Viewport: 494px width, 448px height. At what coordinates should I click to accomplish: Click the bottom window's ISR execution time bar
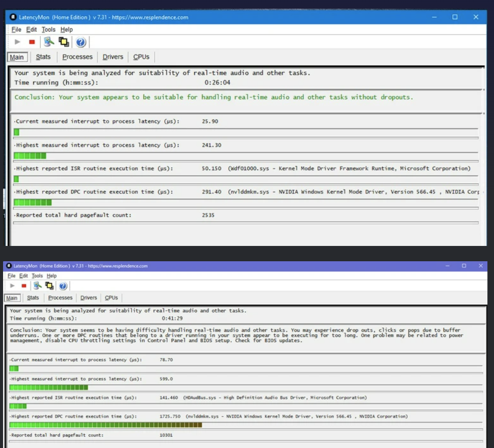point(246,406)
